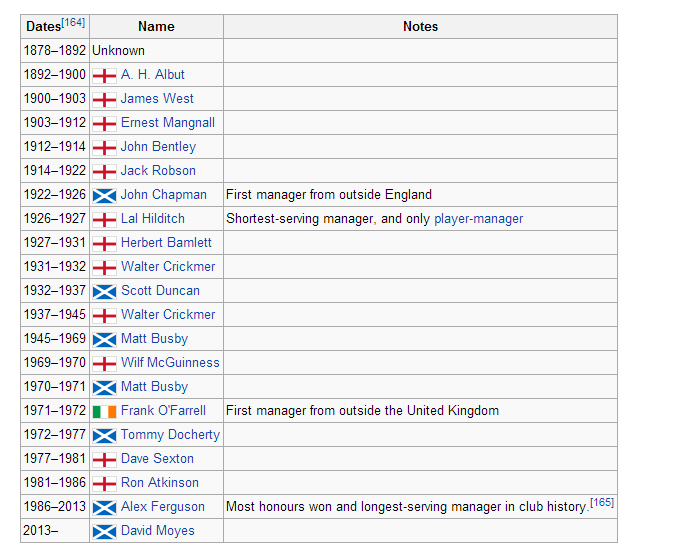Click the Notes column header
688x552 pixels.
(x=420, y=27)
